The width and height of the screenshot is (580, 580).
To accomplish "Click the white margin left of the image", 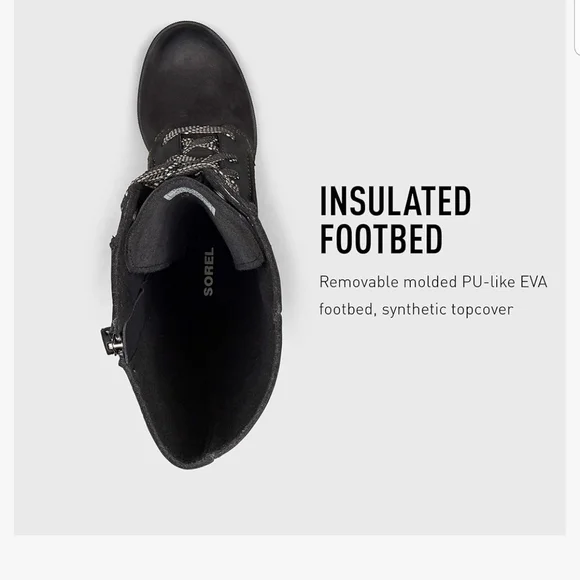I will click(7, 267).
